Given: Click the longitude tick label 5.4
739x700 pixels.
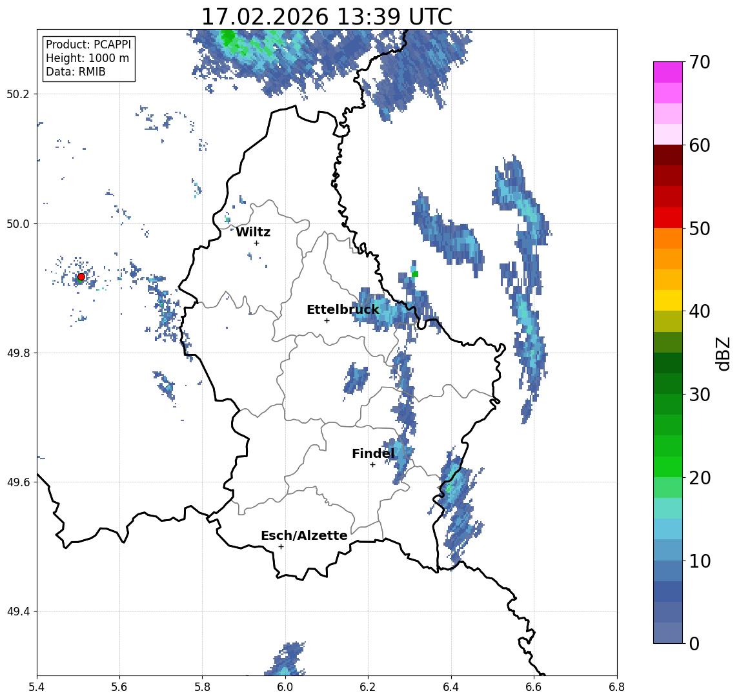Looking at the screenshot, I should click(x=37, y=687).
